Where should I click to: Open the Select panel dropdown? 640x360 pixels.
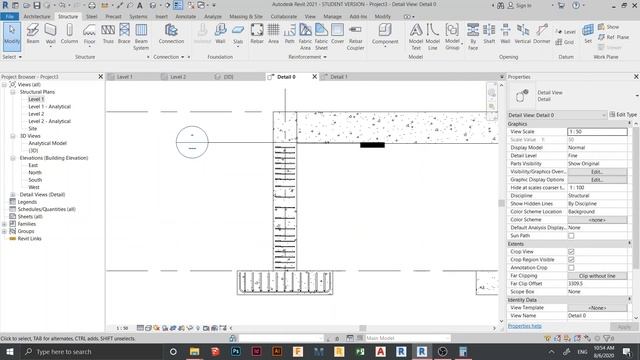[x=12, y=57]
